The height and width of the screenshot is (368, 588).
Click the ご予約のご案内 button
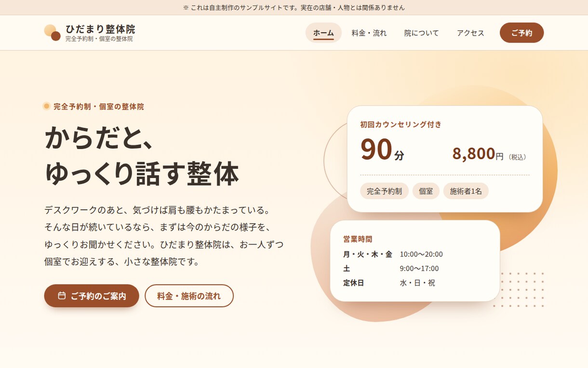[92, 296]
